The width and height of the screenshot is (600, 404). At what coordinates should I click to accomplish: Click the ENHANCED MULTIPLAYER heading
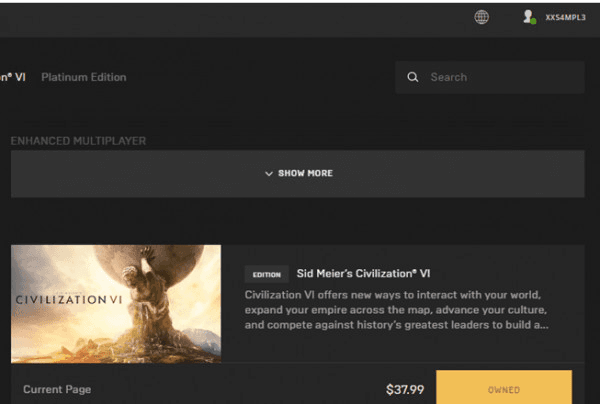coord(78,141)
